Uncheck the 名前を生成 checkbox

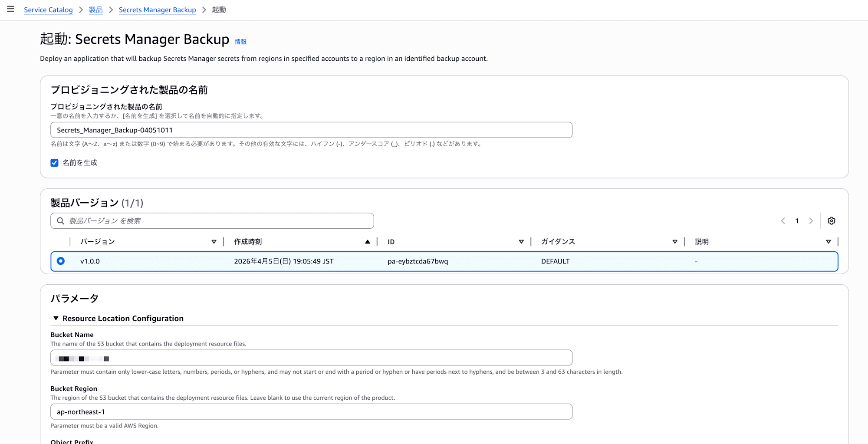[54, 163]
